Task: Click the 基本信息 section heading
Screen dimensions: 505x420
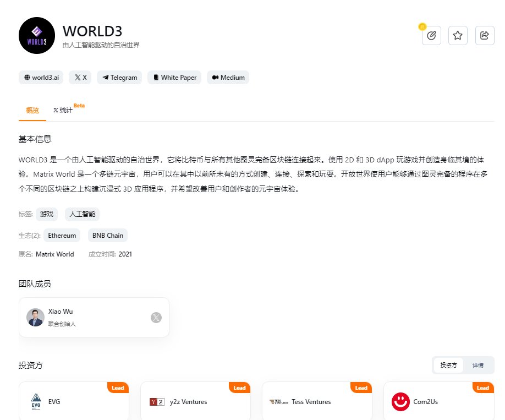Action: (x=35, y=139)
